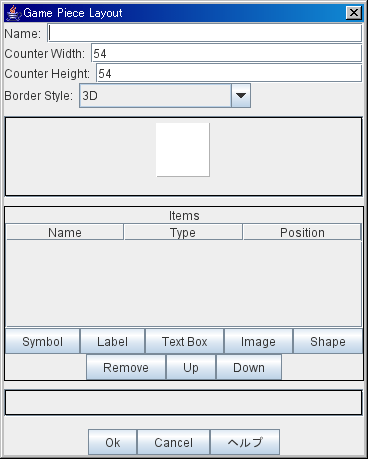Viewport: 368px width, 459px height.
Task: Focus the Name text field
Action: pos(205,33)
